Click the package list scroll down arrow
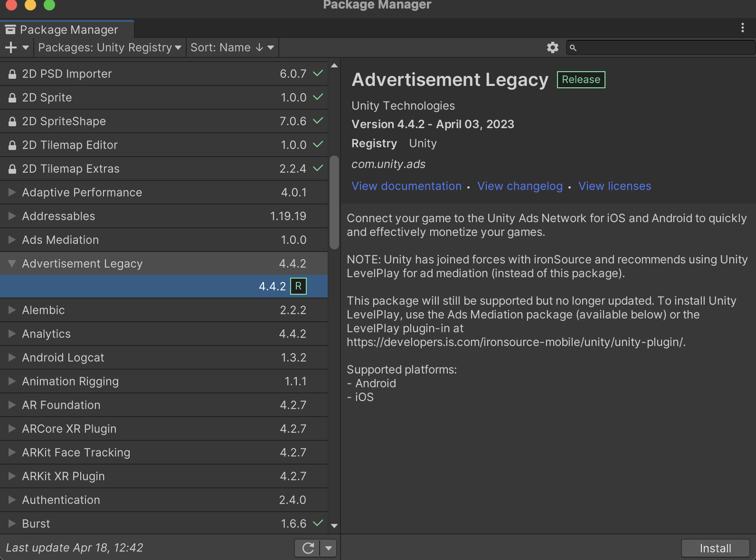This screenshot has height=560, width=756. [x=334, y=526]
